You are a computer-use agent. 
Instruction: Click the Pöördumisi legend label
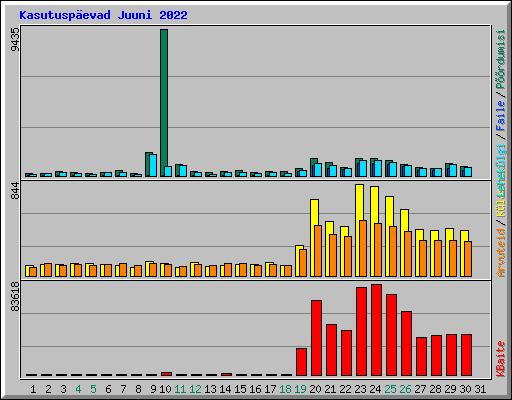click(x=501, y=59)
